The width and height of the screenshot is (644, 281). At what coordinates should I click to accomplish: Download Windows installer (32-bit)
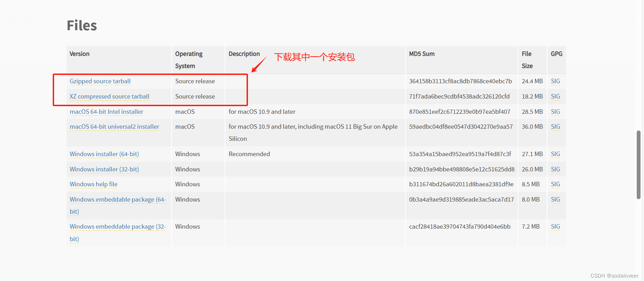pyautogui.click(x=104, y=169)
